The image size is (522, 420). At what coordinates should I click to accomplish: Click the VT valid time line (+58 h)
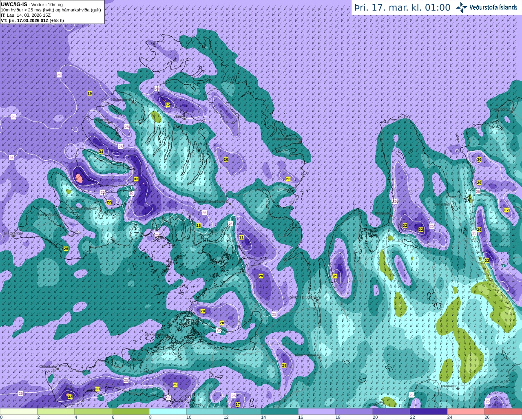32,20
